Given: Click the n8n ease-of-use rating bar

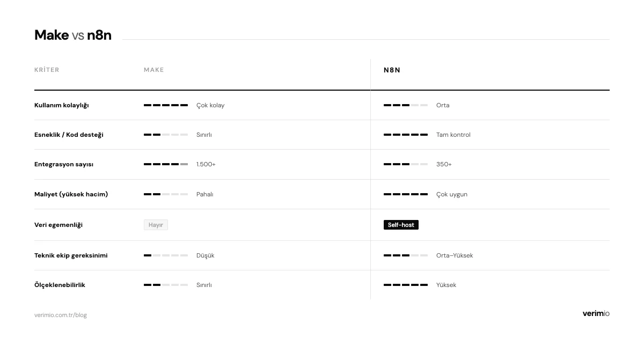Looking at the screenshot, I should pos(406,105).
